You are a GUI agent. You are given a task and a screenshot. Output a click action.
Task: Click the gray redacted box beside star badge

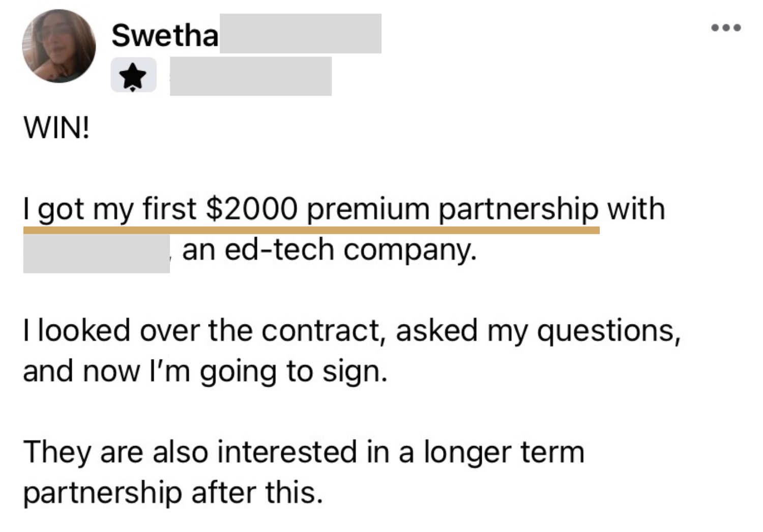[x=250, y=76]
